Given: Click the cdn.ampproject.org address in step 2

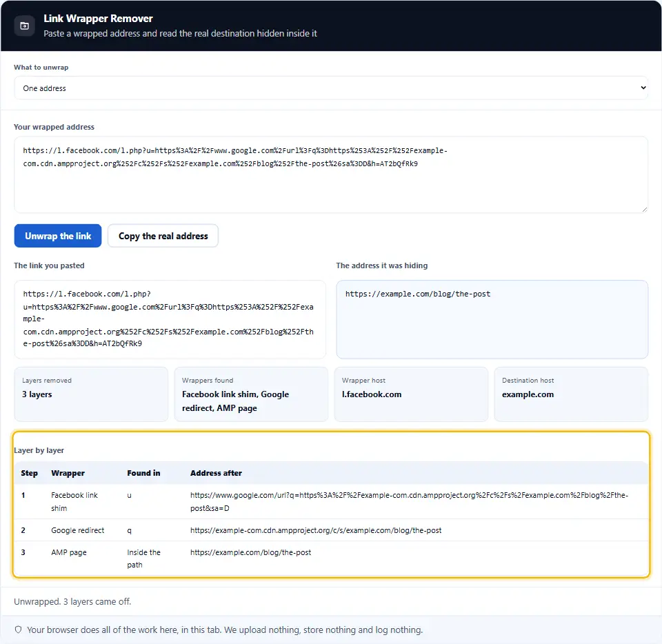Looking at the screenshot, I should tap(316, 530).
